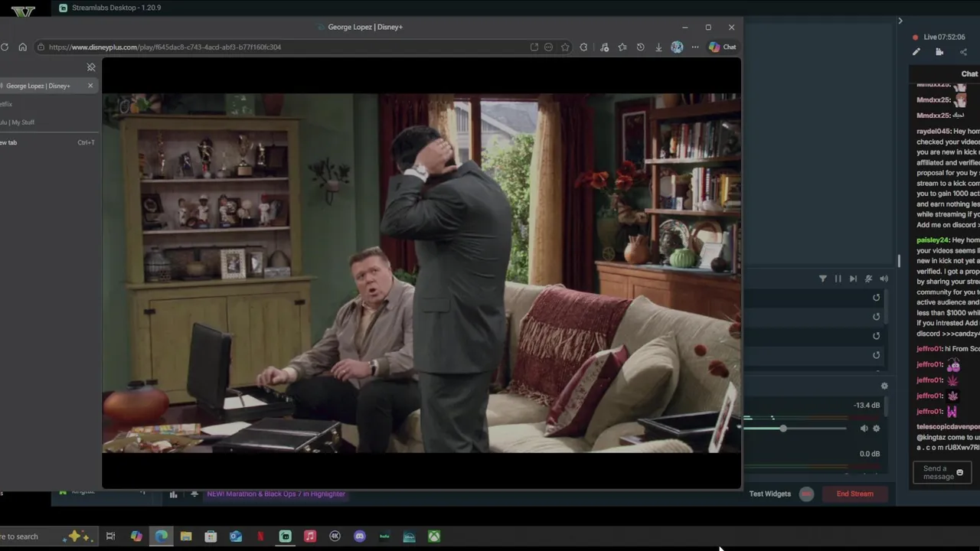Image resolution: width=980 pixels, height=551 pixels.
Task: Open Microsoft Edge from taskbar
Action: click(162, 536)
